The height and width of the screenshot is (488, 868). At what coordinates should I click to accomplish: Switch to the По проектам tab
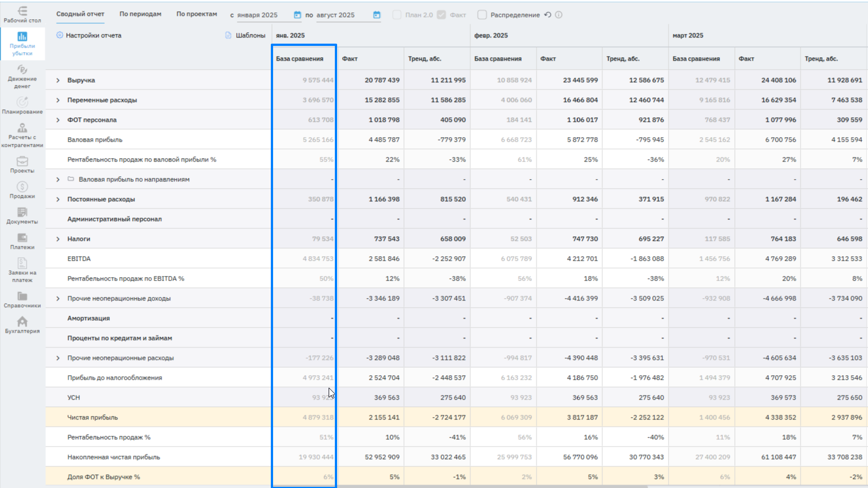[197, 14]
